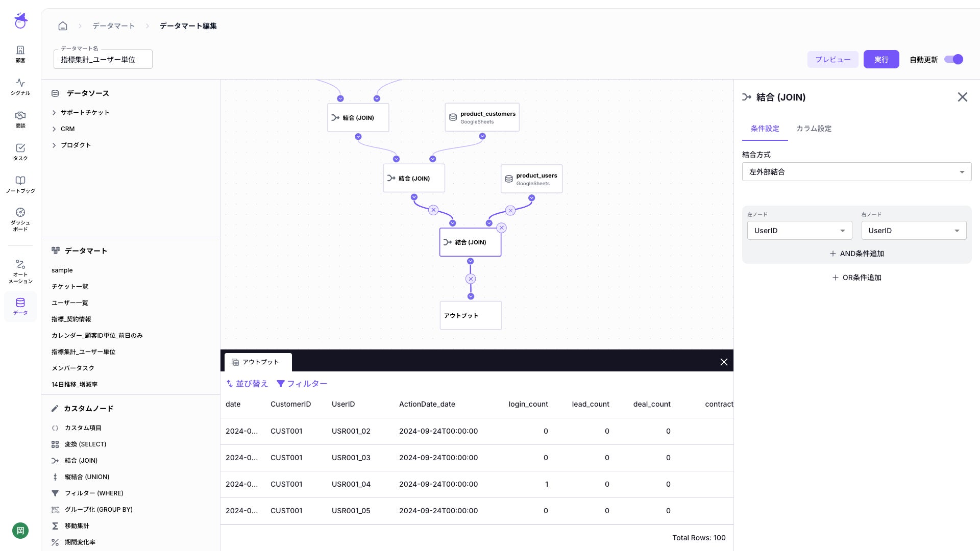Click the home breadcrumb icon
980x551 pixels.
(63, 26)
